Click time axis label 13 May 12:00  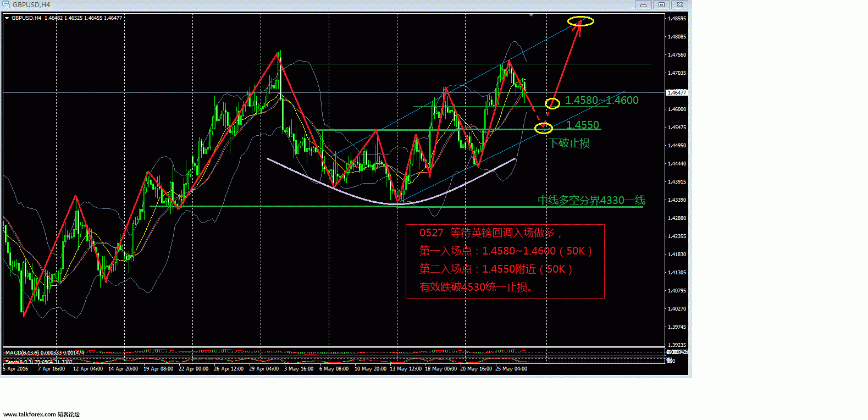[406, 369]
